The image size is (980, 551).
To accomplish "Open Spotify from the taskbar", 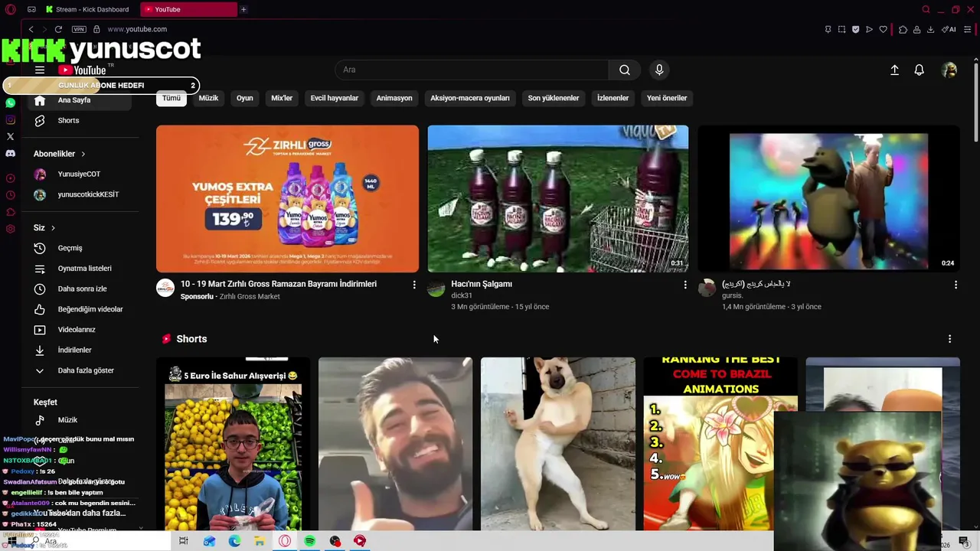I will coord(309,541).
